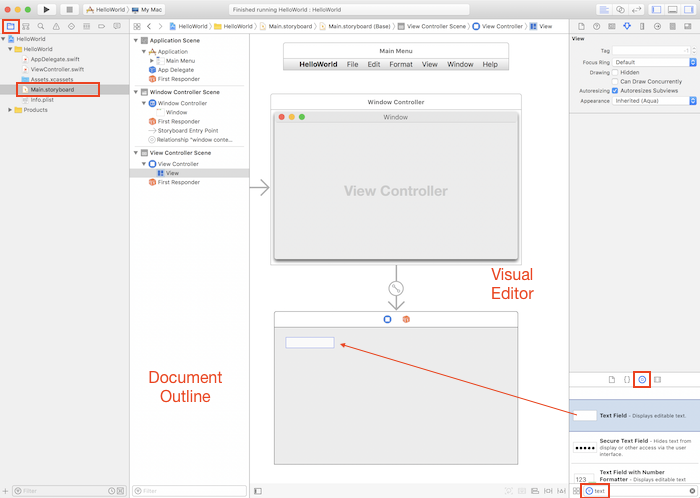
Task: Show the Media library
Action: (x=657, y=380)
